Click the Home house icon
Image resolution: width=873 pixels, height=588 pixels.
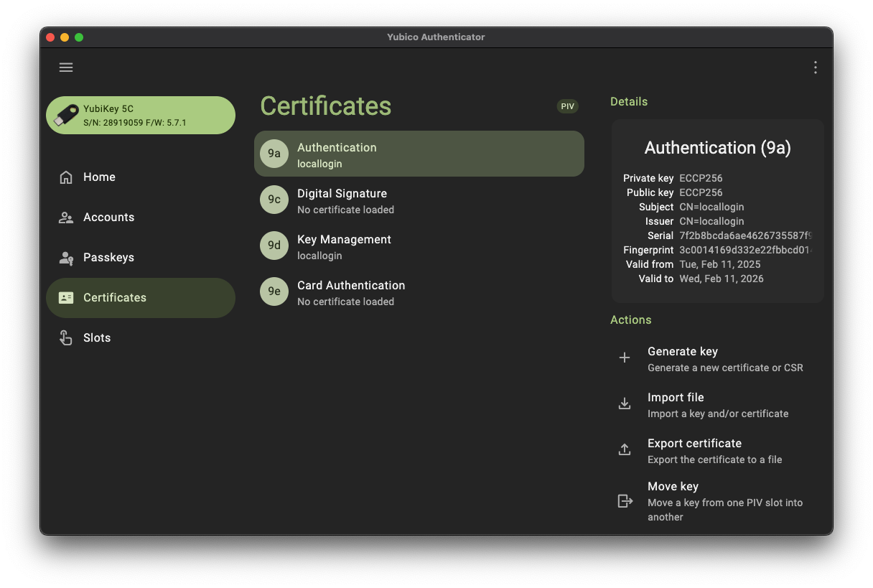coord(66,177)
